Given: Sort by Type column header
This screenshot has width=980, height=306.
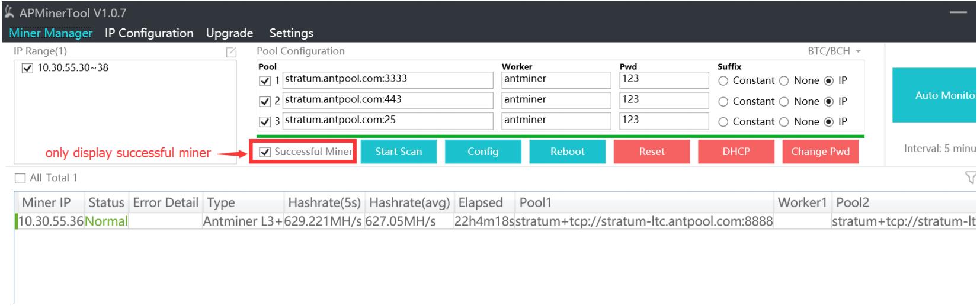Looking at the screenshot, I should [x=243, y=202].
